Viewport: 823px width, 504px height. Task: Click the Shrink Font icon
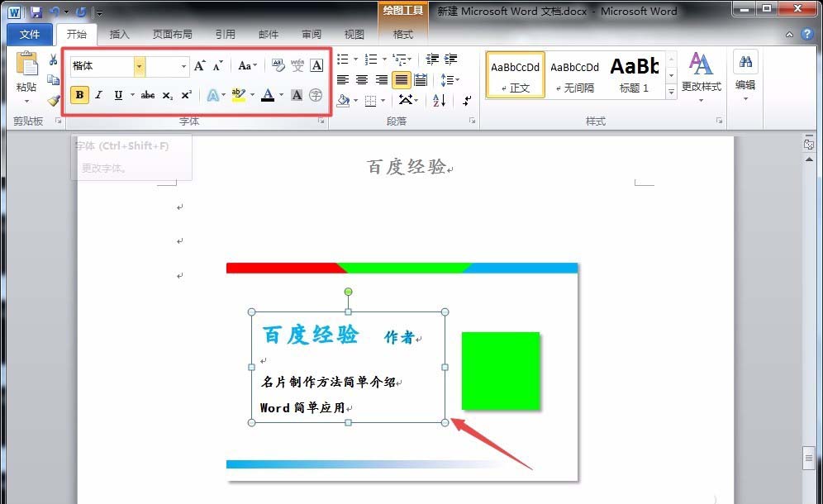click(217, 65)
